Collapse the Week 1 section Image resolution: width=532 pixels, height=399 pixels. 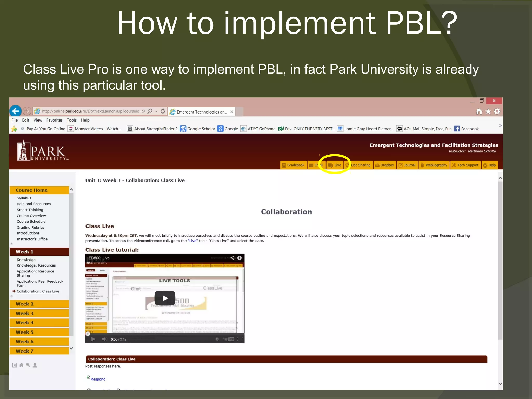pos(39,252)
